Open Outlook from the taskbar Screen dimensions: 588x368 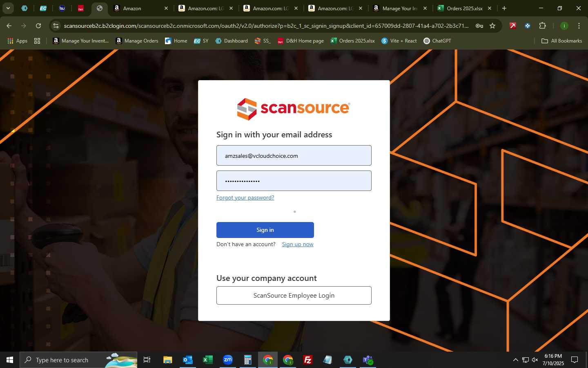coord(187,360)
